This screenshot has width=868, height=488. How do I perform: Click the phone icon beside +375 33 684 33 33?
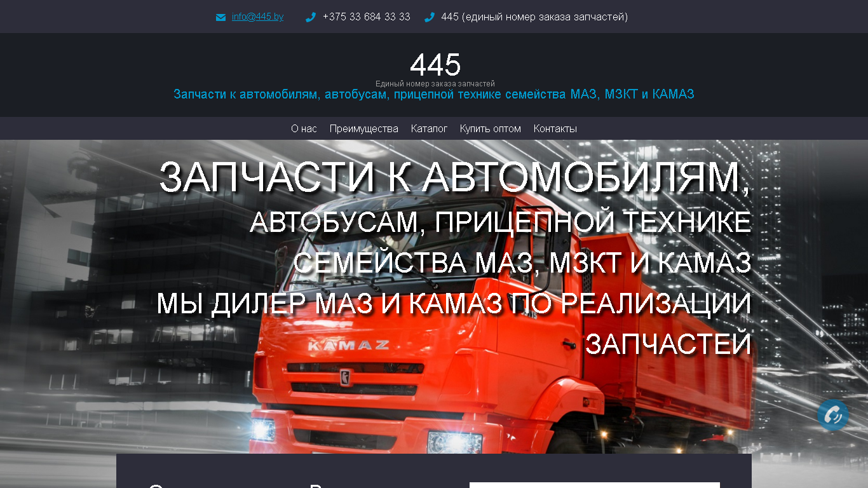311,17
